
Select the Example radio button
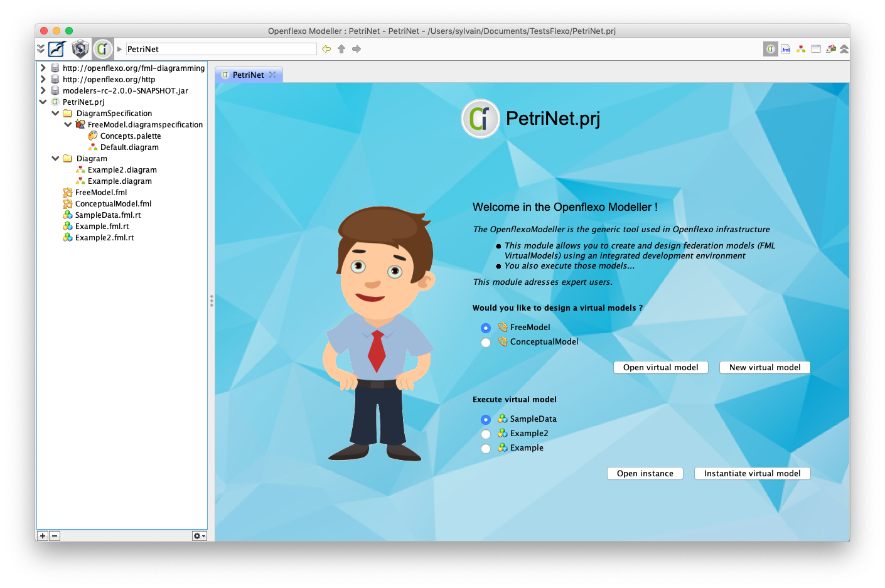click(486, 449)
